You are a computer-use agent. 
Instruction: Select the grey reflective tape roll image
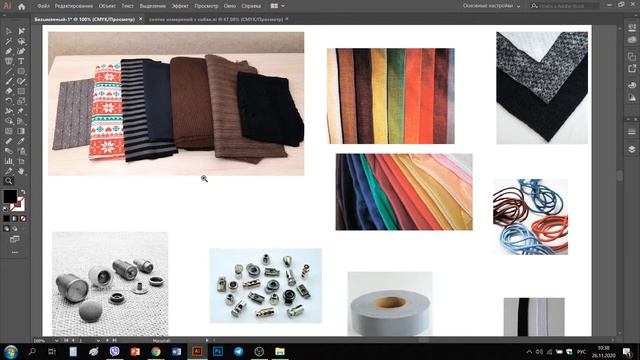(390, 304)
